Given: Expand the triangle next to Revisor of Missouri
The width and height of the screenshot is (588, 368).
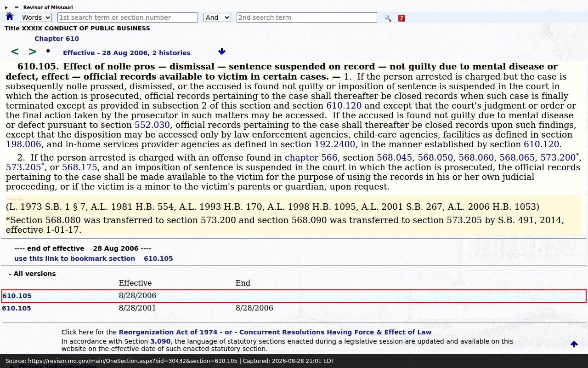Looking at the screenshot, I should [x=6, y=7].
